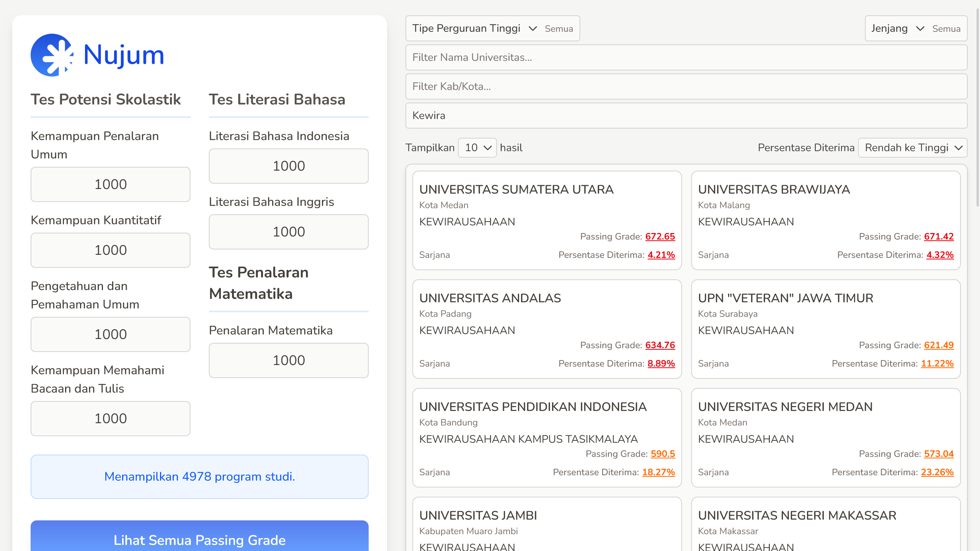980x551 pixels.
Task: Open the Universitas Brawijaya card
Action: (826, 220)
